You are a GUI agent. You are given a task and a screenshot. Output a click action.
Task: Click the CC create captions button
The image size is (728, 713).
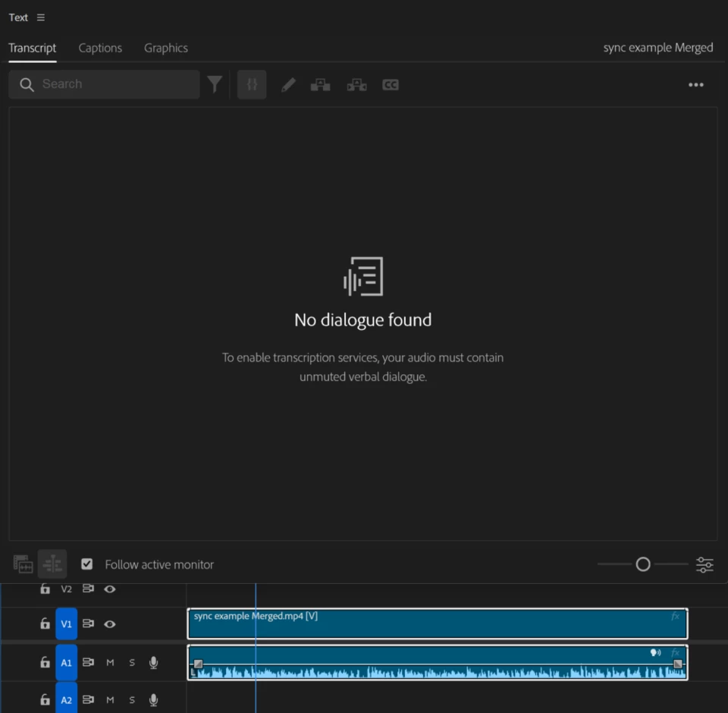tap(391, 85)
